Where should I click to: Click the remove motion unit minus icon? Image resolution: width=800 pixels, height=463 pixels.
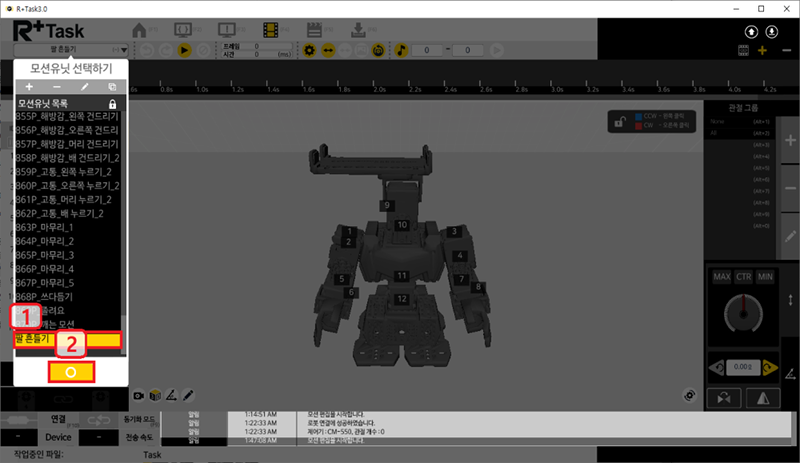(56, 88)
